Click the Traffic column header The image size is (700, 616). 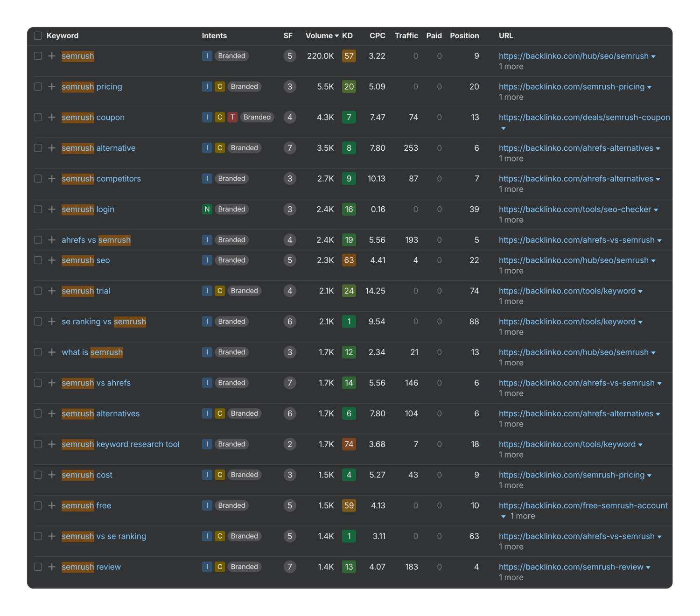[406, 36]
